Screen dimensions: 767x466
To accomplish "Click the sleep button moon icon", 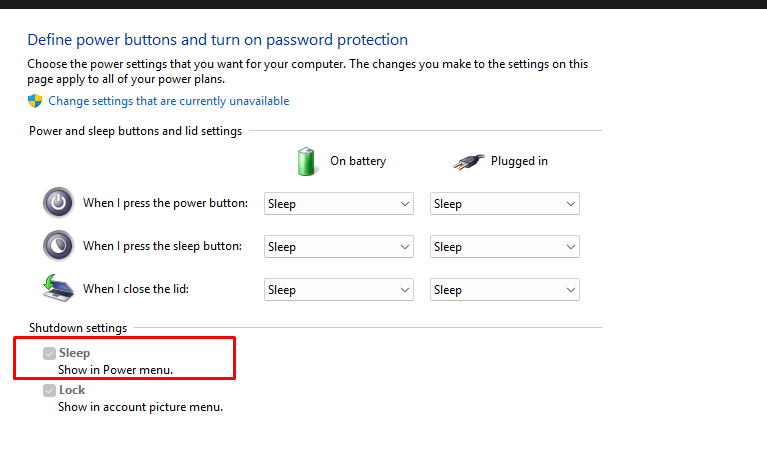I will click(59, 246).
